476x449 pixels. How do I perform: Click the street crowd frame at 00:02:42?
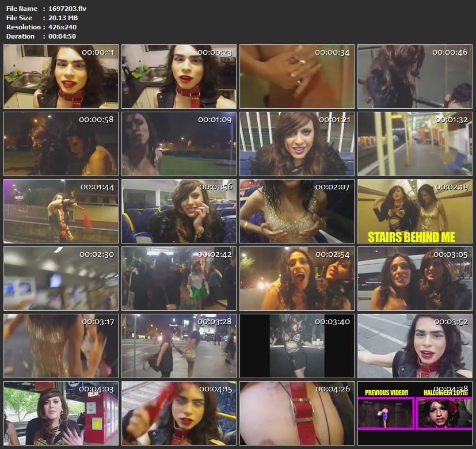tap(178, 279)
